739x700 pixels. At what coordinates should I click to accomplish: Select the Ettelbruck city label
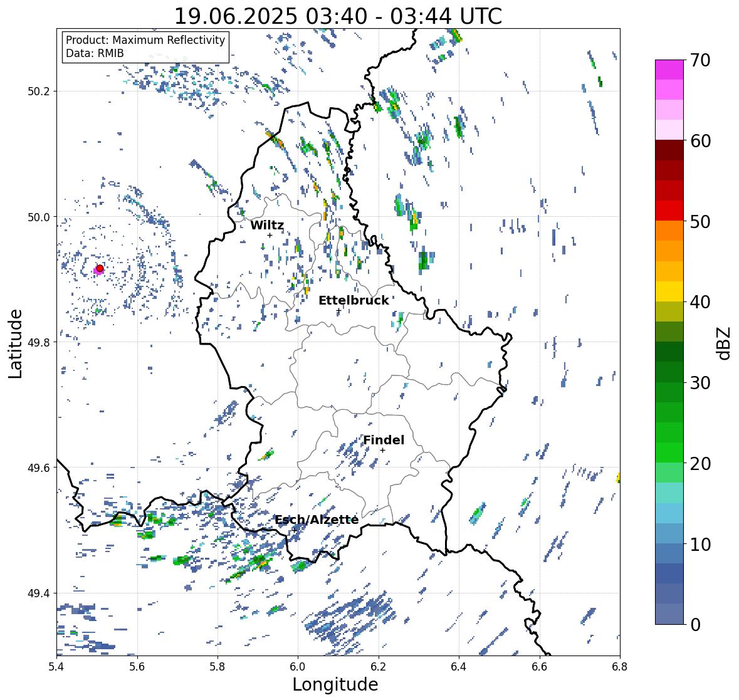click(x=354, y=300)
